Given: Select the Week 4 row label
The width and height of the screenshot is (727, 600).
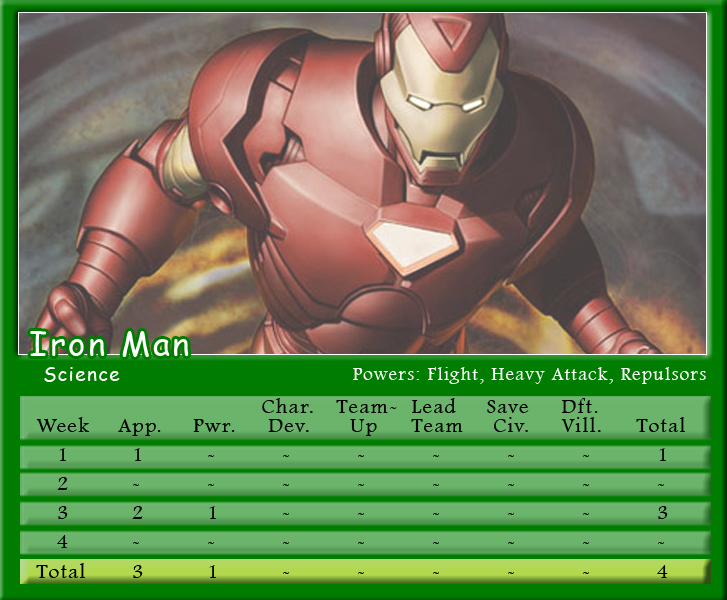Looking at the screenshot, I should tap(63, 542).
